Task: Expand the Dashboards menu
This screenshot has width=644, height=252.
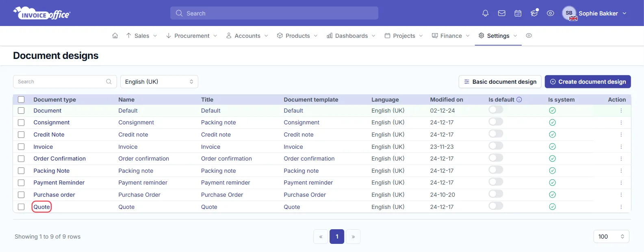Action: [x=351, y=36]
